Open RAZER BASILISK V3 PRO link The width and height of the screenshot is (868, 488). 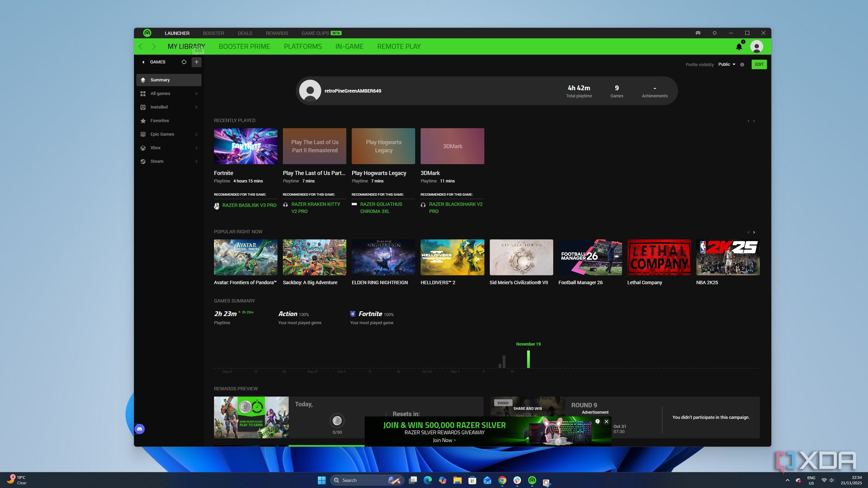[x=249, y=205]
